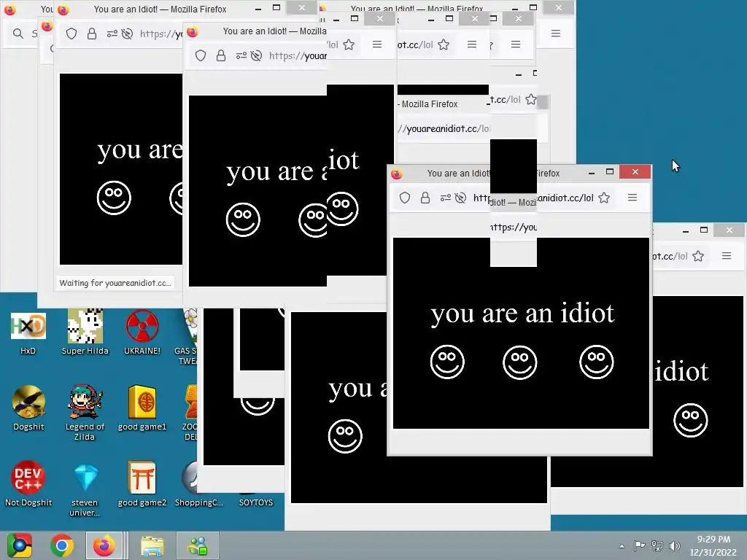This screenshot has width=747, height=560.
Task: Open File Explorer from the taskbar
Action: click(152, 545)
